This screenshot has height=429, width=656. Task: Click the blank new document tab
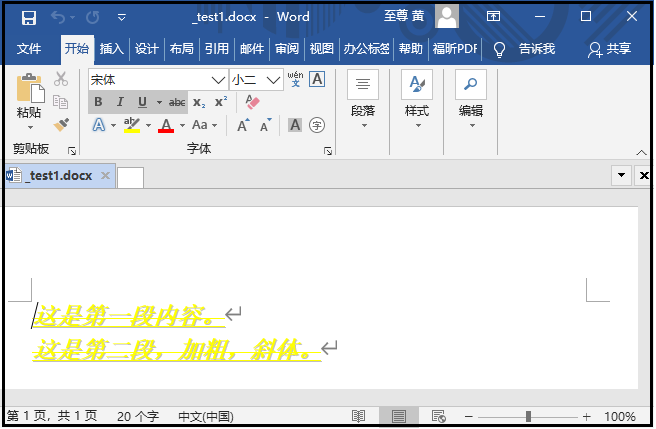131,177
